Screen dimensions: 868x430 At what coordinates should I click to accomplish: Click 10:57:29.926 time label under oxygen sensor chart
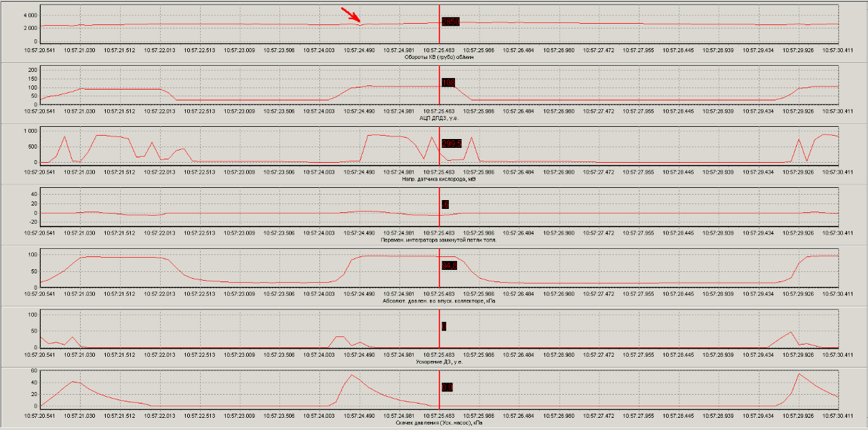tap(800, 172)
